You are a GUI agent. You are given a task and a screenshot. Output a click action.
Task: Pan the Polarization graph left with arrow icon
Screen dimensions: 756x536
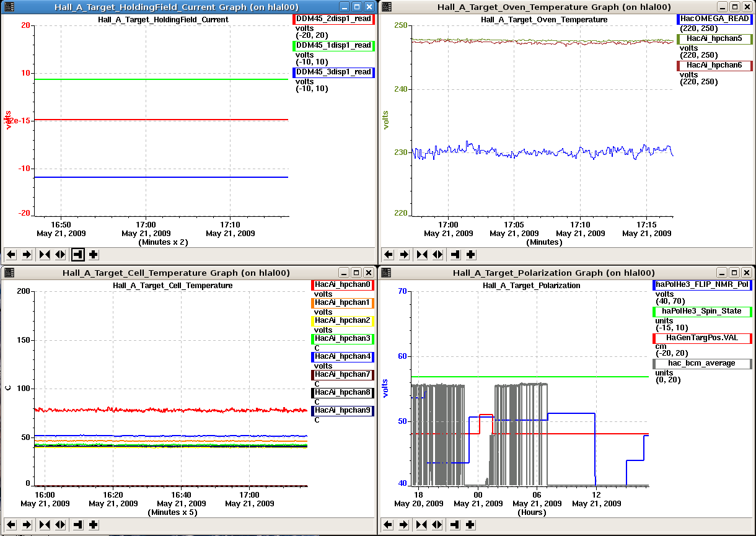tap(389, 524)
